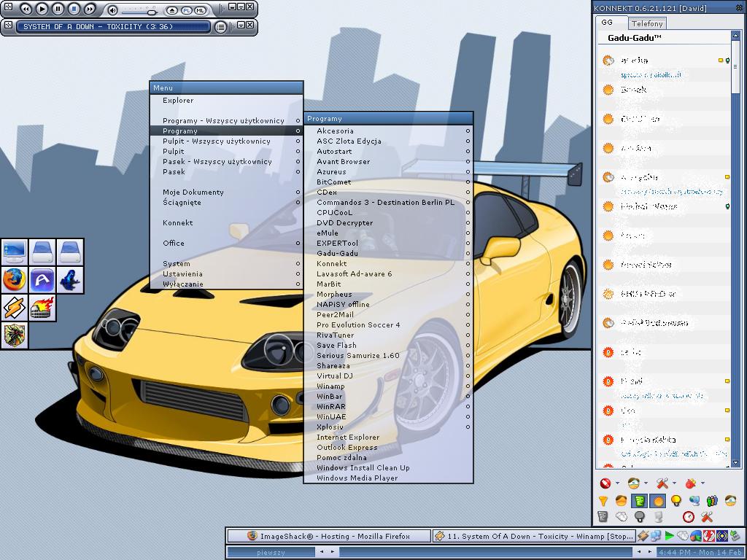Open the Azureus program folder

(x=388, y=172)
